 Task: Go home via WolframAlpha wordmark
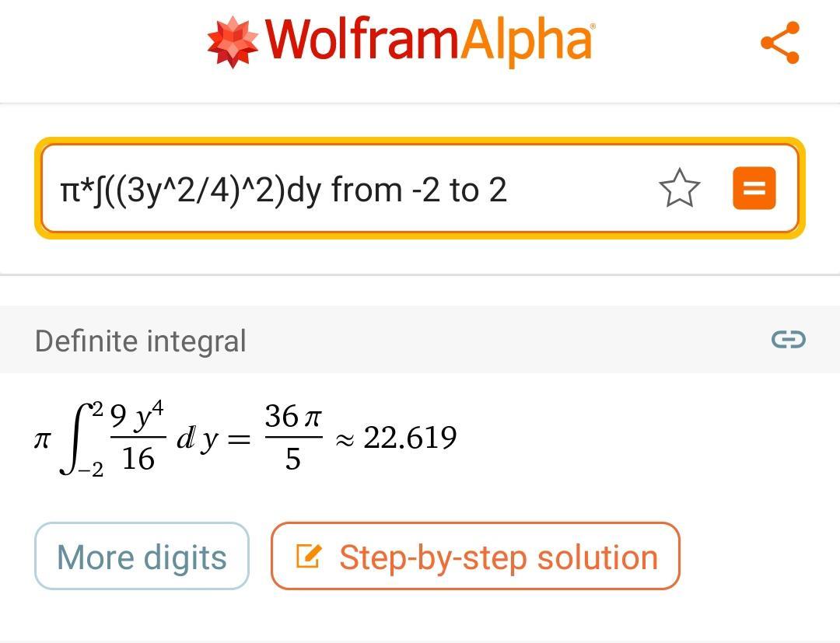[429, 40]
